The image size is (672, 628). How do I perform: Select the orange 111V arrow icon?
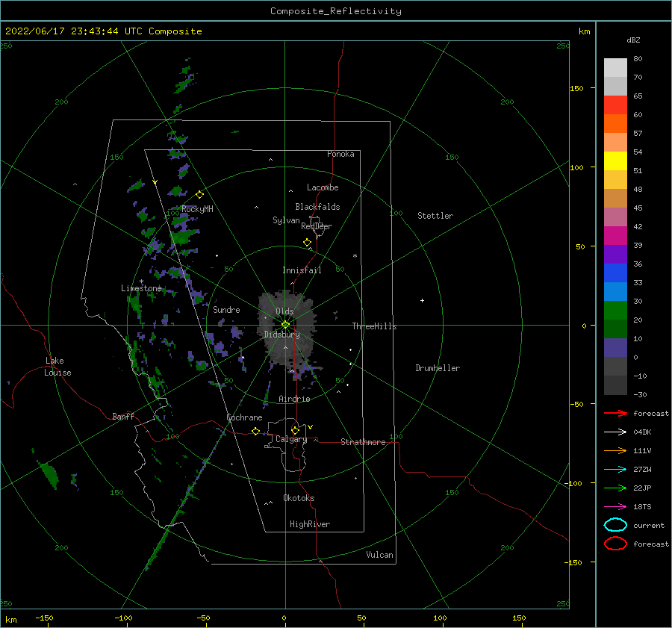tap(615, 450)
